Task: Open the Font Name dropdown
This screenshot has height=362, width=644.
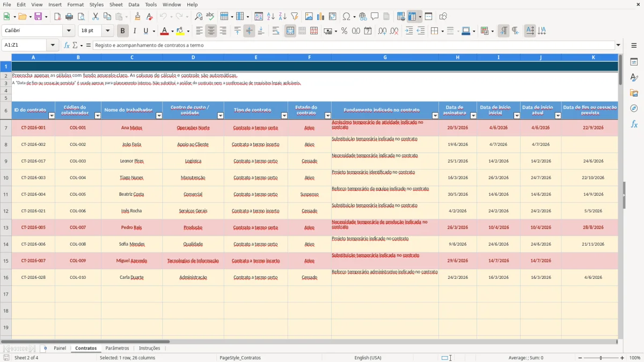Action: pyautogui.click(x=69, y=31)
